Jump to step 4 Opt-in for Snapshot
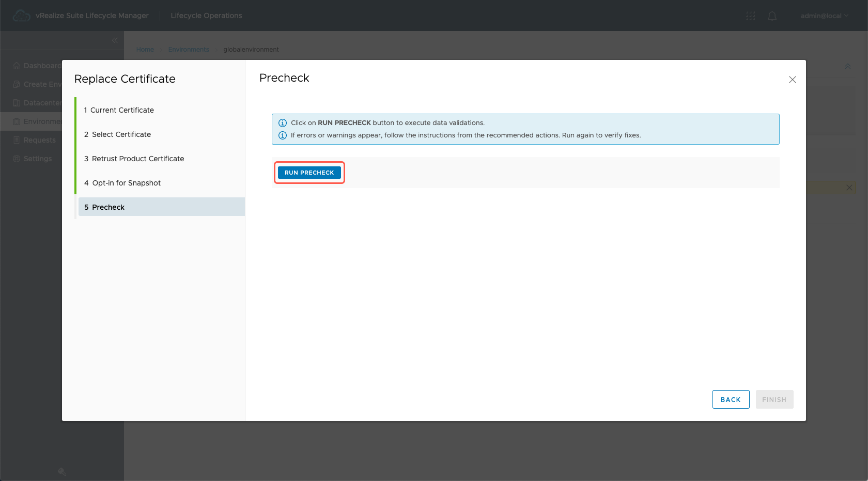The image size is (868, 481). (126, 183)
